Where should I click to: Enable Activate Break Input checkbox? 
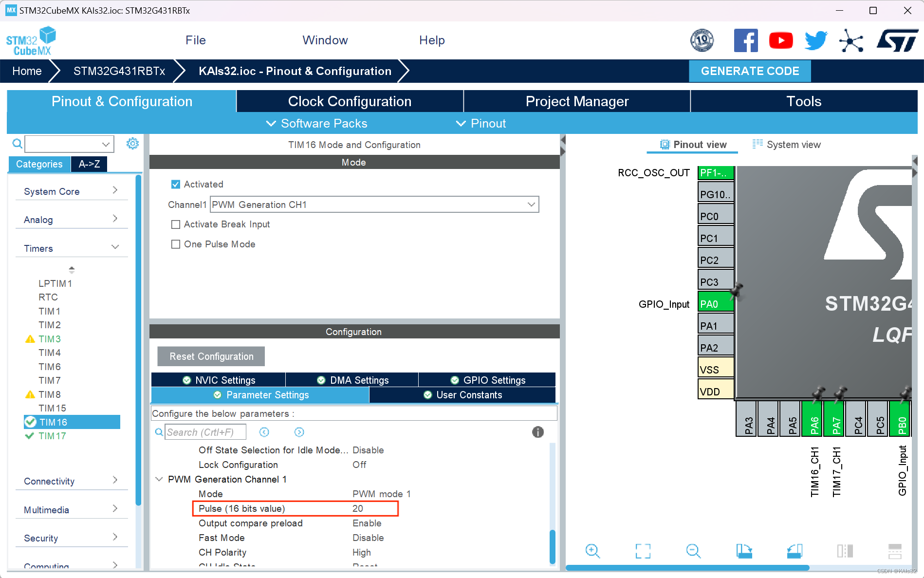176,224
